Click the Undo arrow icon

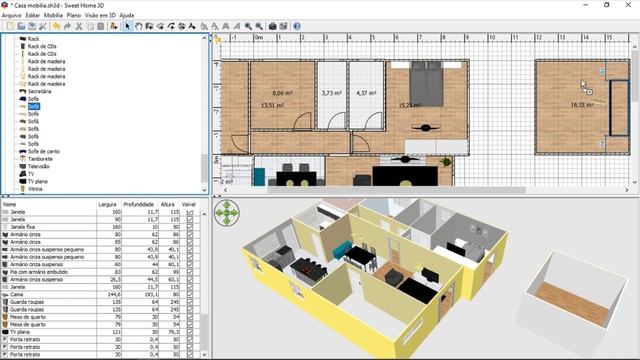pos(56,26)
